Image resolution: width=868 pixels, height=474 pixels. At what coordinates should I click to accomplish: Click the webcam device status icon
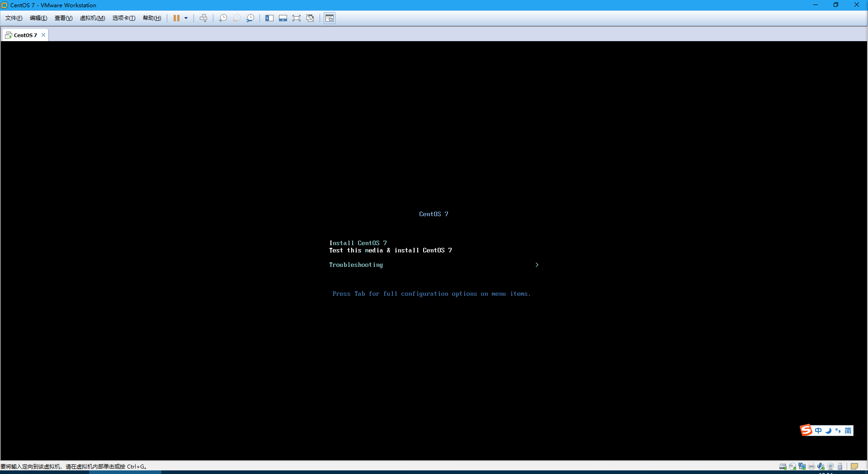pos(830,466)
